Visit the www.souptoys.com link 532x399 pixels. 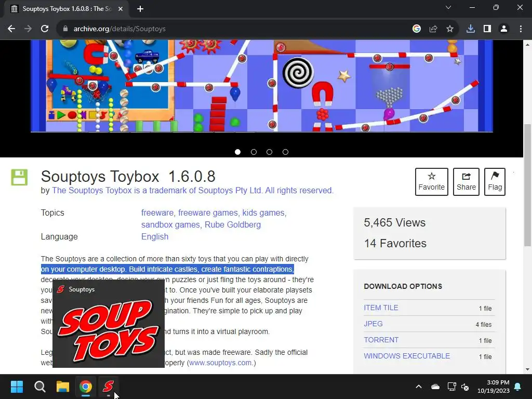(x=220, y=363)
